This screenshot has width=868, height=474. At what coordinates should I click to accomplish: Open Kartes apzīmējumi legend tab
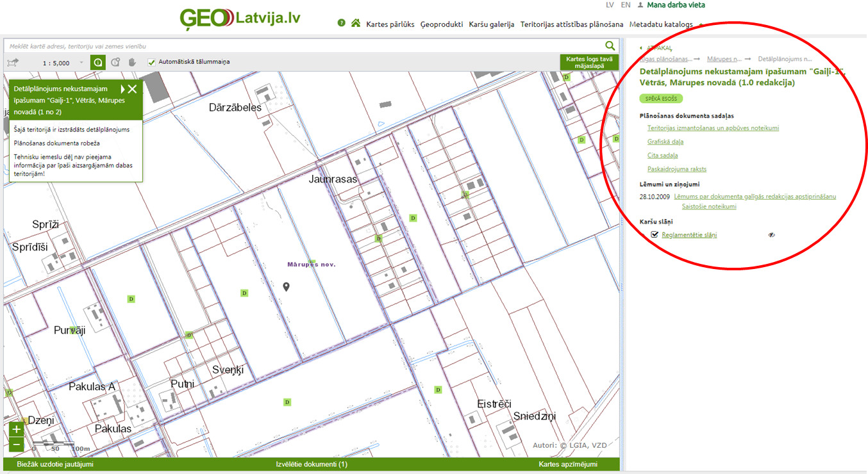(x=568, y=464)
